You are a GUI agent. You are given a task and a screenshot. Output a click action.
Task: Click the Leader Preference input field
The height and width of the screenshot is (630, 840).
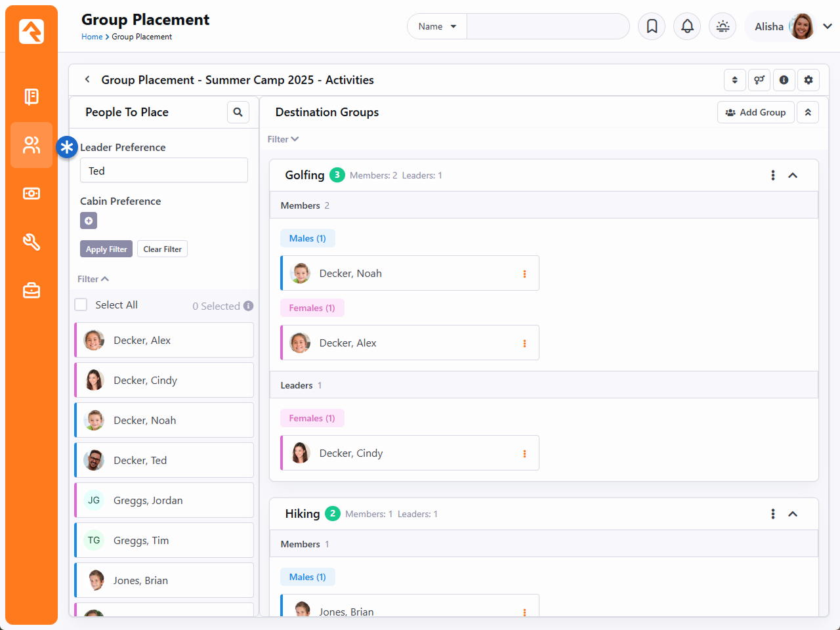(163, 171)
